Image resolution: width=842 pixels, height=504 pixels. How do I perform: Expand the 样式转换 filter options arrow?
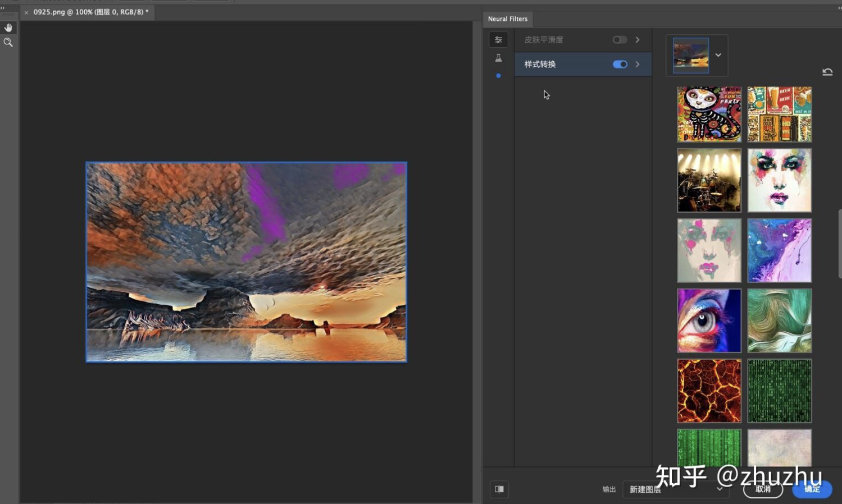638,65
